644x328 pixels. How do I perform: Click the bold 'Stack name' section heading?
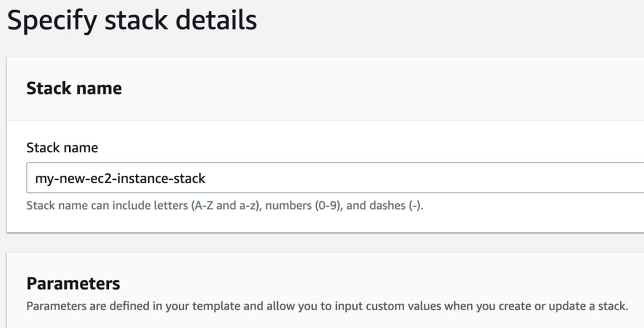pos(74,88)
